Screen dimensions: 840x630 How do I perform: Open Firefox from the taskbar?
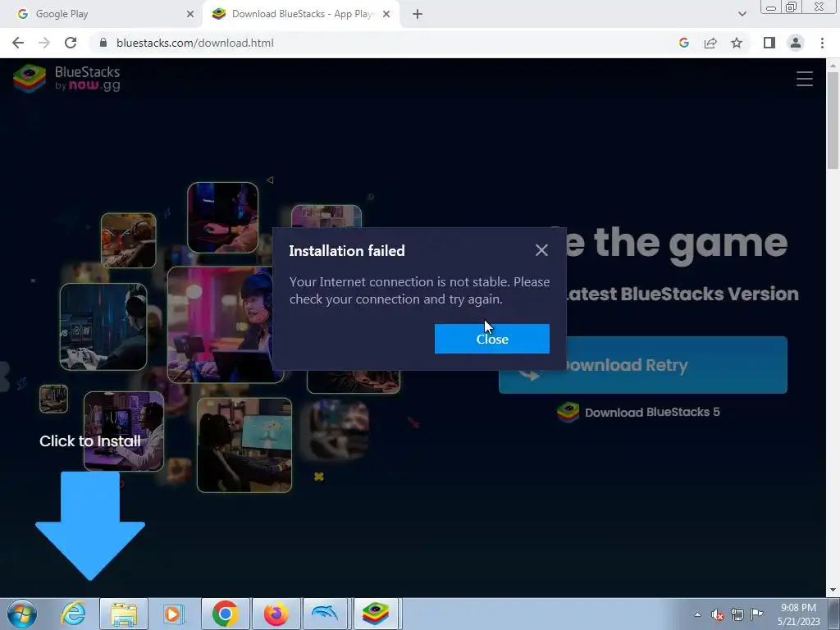coord(276,614)
